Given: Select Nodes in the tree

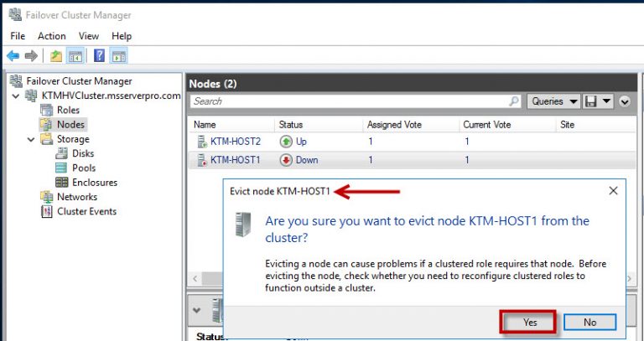Looking at the screenshot, I should (x=70, y=124).
